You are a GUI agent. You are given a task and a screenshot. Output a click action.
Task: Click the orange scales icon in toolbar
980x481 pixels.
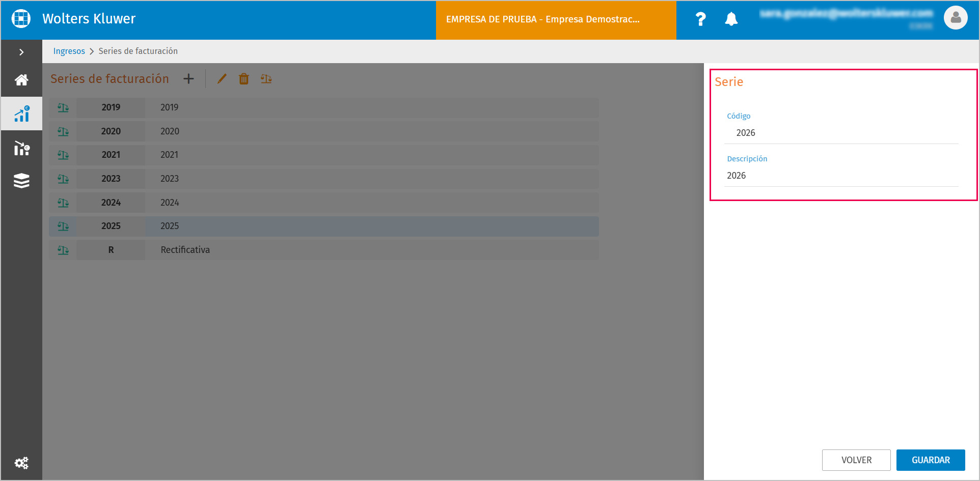(266, 79)
